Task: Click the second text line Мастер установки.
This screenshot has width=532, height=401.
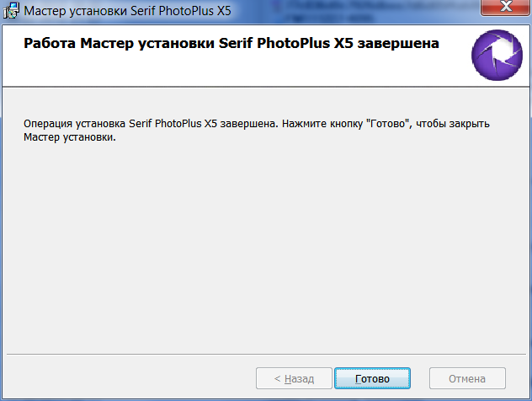Action: [x=70, y=137]
